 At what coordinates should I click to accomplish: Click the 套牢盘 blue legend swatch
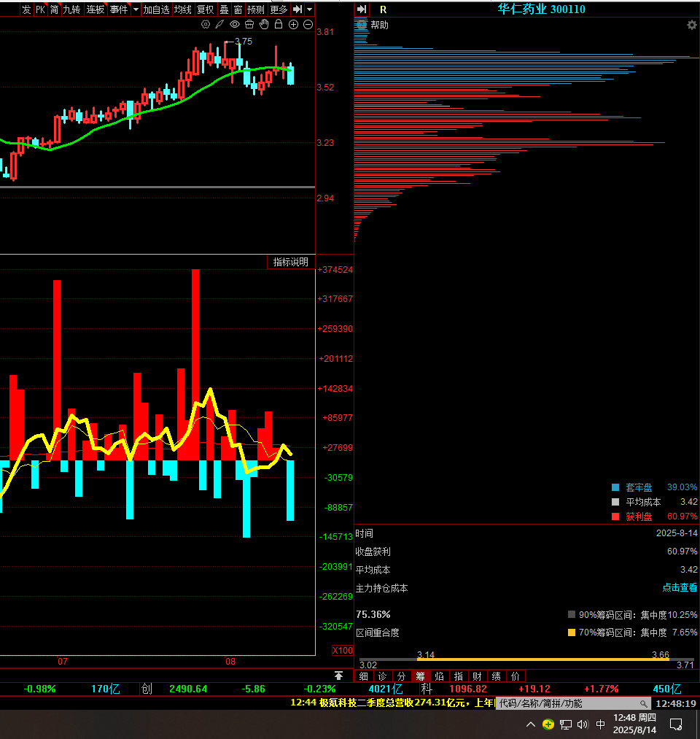[x=615, y=487]
